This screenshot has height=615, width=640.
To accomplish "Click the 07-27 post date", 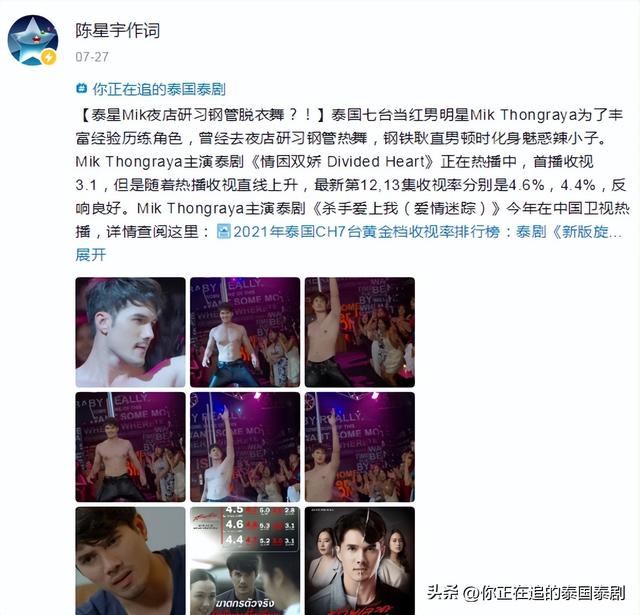I will click(92, 57).
